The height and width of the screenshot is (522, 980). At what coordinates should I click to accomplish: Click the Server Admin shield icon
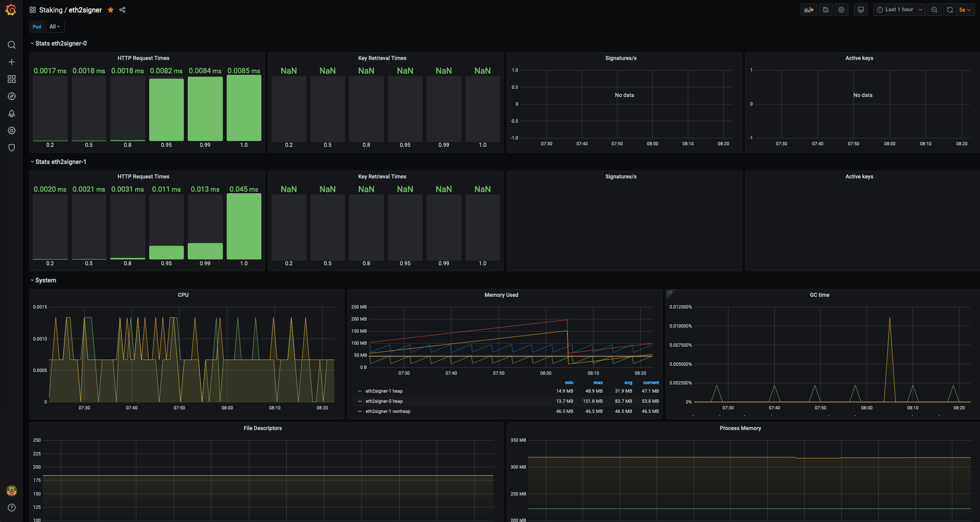point(12,148)
